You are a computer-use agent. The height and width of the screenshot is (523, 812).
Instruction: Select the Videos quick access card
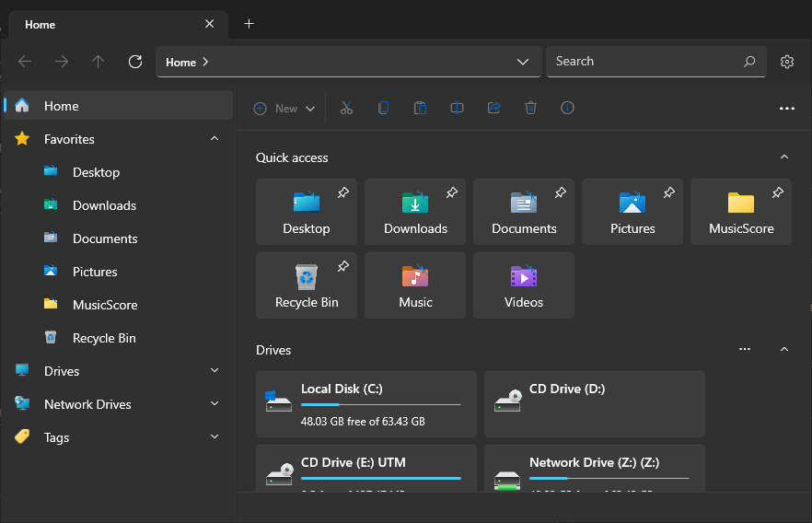[524, 285]
